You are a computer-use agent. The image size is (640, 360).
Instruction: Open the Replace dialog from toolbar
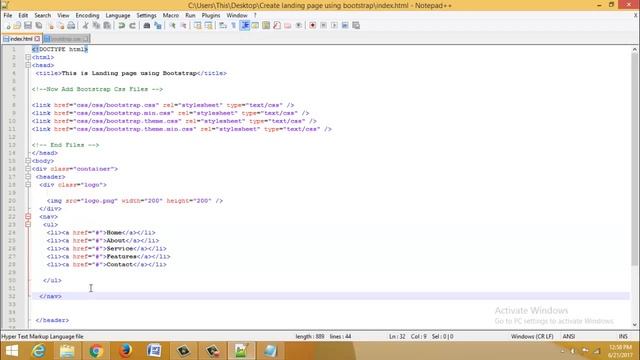tap(158, 25)
